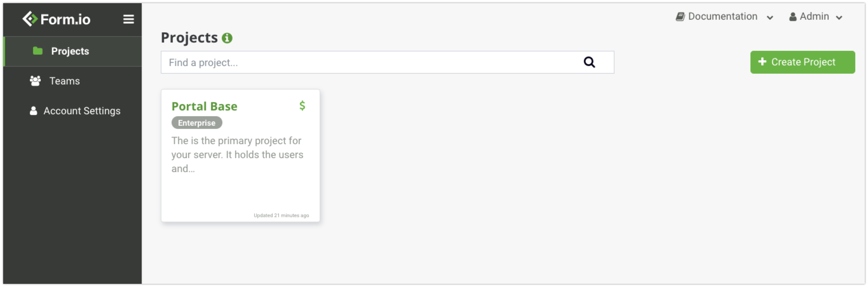
Task: Toggle the hamburger sidebar menu
Action: 128,19
